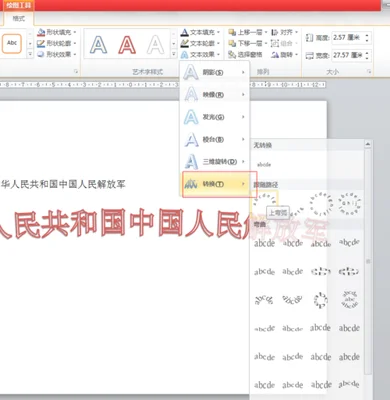Click the transform gallery scrollbar thumb
Viewport: 390px width, 400px height.
(x=368, y=261)
